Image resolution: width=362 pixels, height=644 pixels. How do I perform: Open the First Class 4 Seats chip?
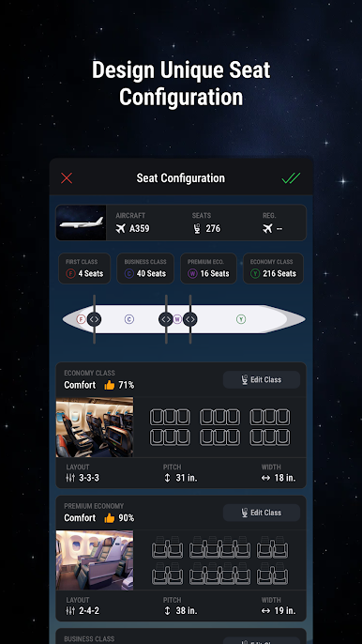(x=84, y=268)
